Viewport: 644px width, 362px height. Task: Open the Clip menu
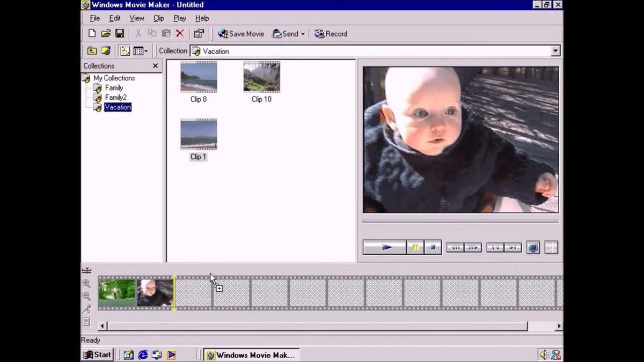click(159, 18)
